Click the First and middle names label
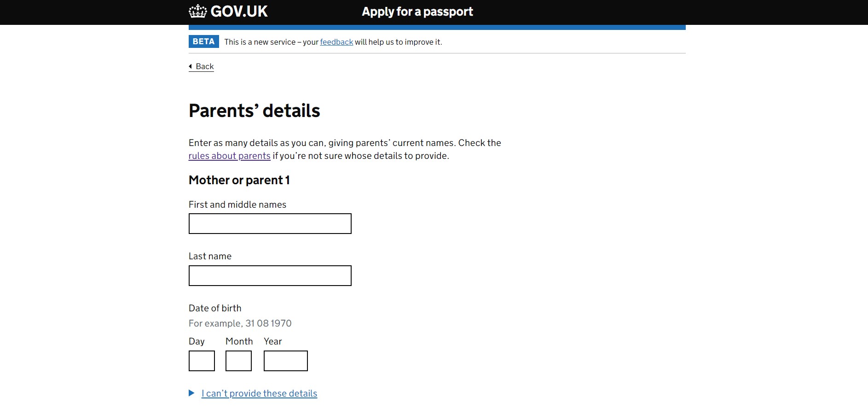The image size is (868, 409). [237, 204]
